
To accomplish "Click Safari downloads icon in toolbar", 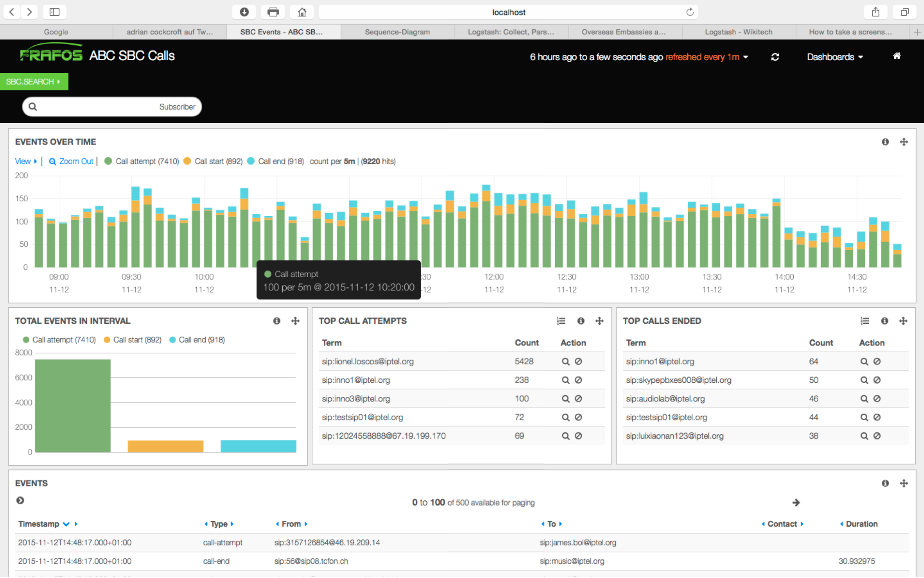I will click(x=244, y=12).
